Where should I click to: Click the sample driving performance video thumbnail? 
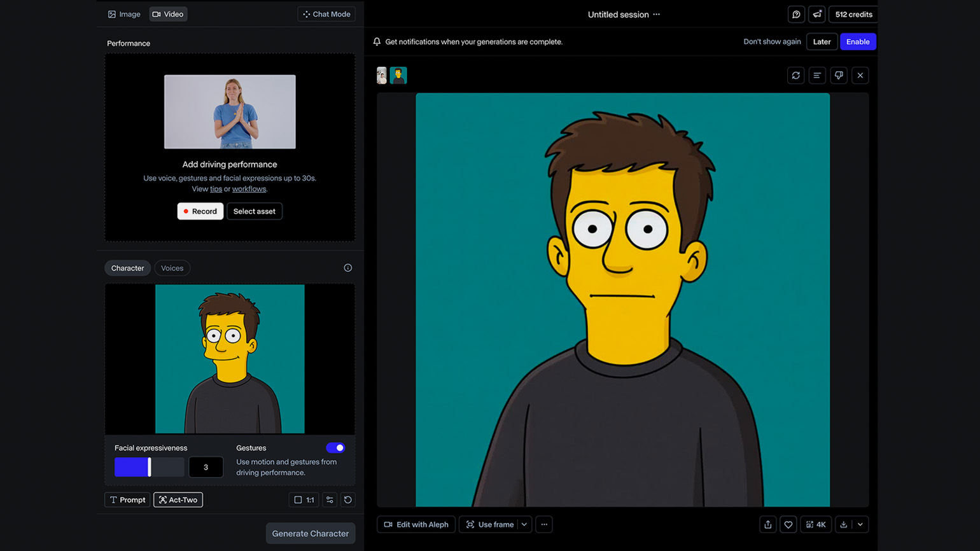pyautogui.click(x=230, y=112)
